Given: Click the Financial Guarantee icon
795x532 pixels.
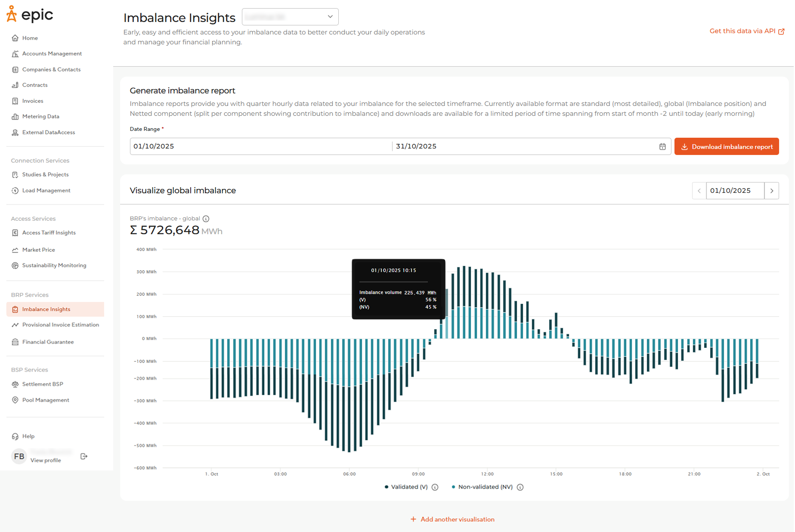Looking at the screenshot, I should click(x=15, y=342).
